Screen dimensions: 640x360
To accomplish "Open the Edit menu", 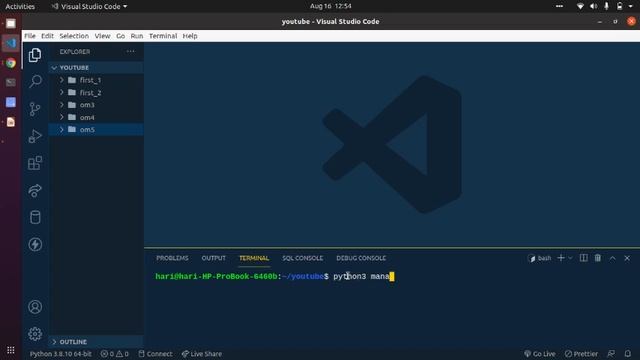I will (x=47, y=36).
